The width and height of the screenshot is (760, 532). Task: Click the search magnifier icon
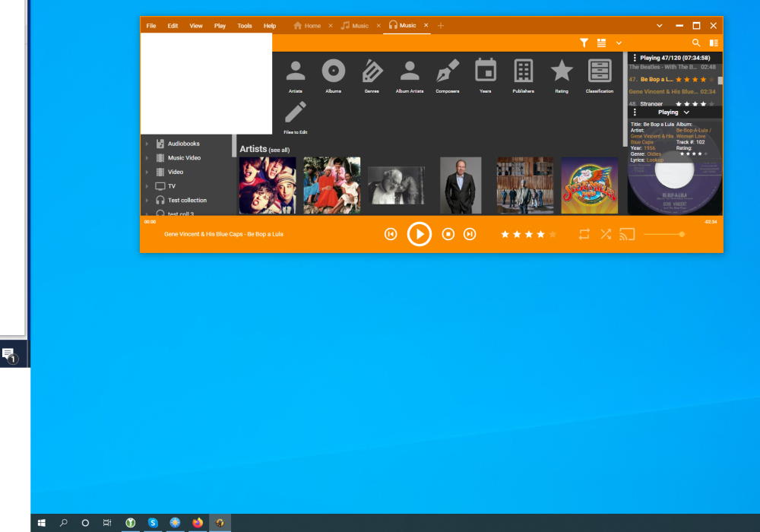tap(696, 43)
